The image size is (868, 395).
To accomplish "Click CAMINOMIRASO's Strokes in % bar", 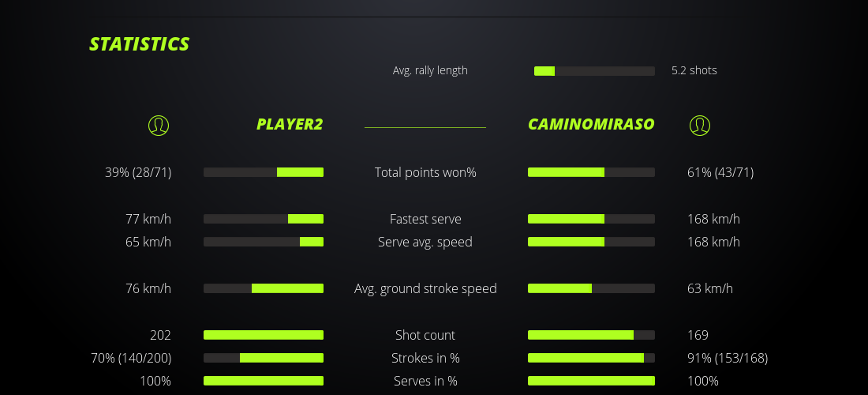I will 591,358.
